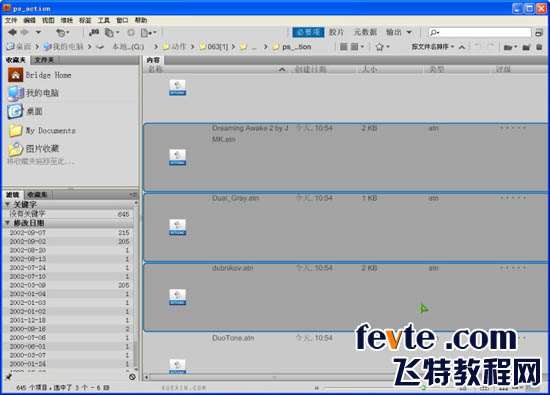The width and height of the screenshot is (550, 395).
Task: Switch to 元数据 workspace
Action: click(x=365, y=32)
